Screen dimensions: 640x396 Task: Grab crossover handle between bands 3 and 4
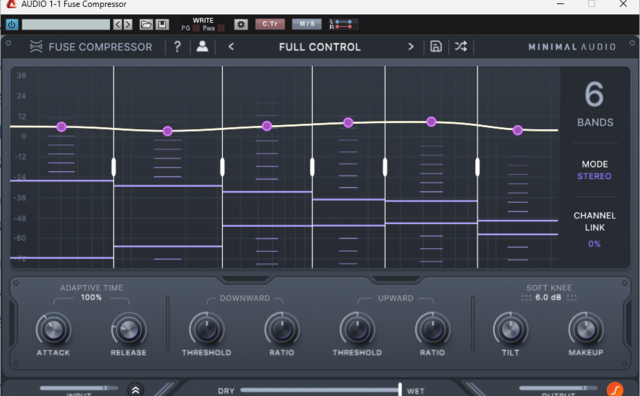point(312,167)
